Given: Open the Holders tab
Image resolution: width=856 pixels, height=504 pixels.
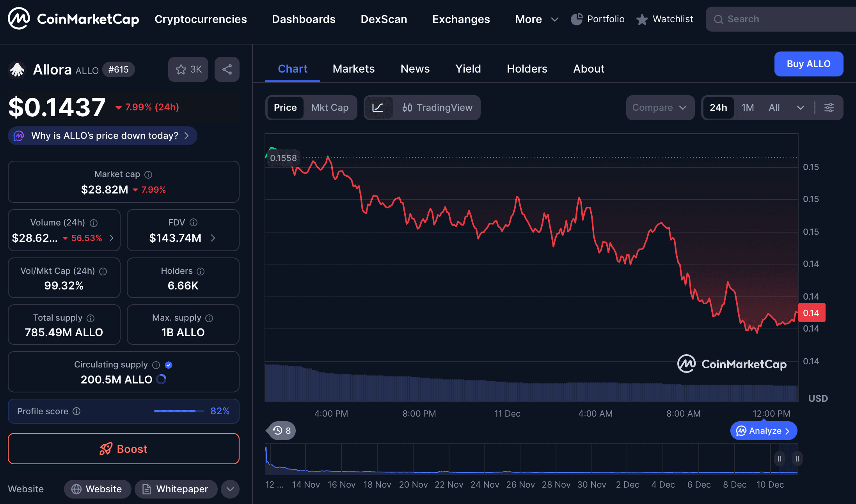Looking at the screenshot, I should pos(527,69).
